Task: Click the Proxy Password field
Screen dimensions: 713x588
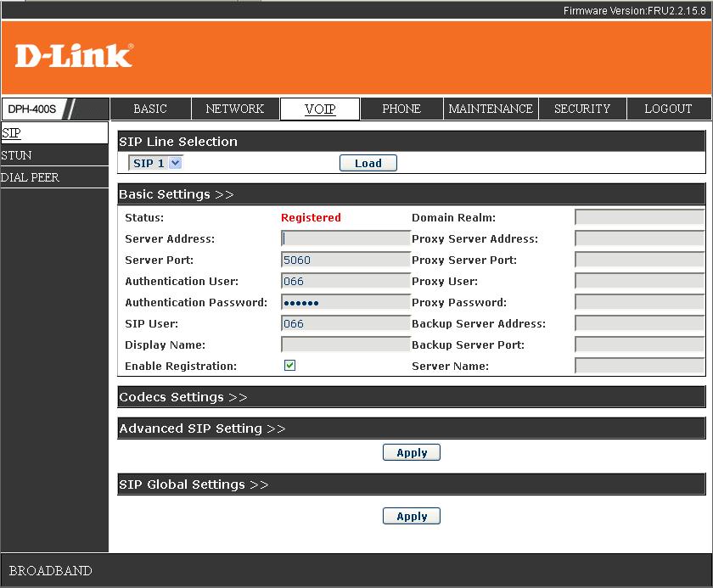Action: coord(640,302)
